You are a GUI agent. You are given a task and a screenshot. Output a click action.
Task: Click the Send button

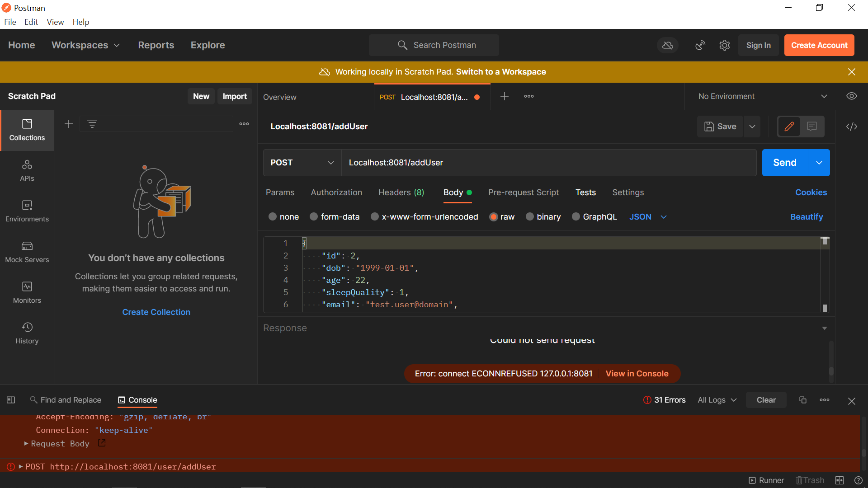tap(785, 163)
